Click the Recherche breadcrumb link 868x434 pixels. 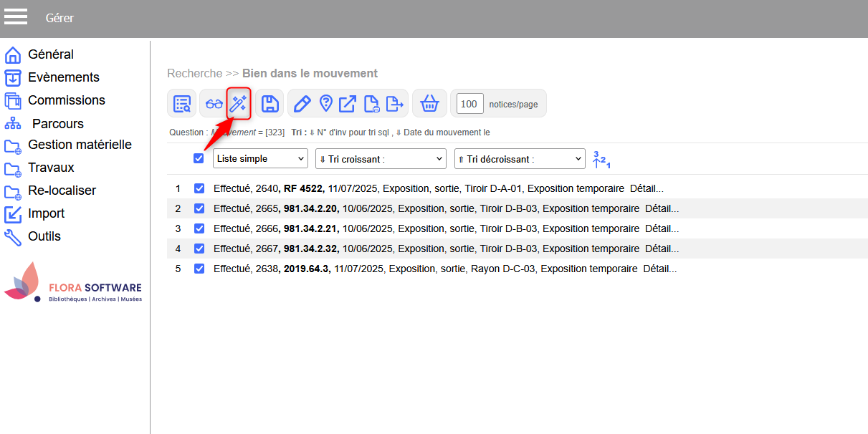194,73
